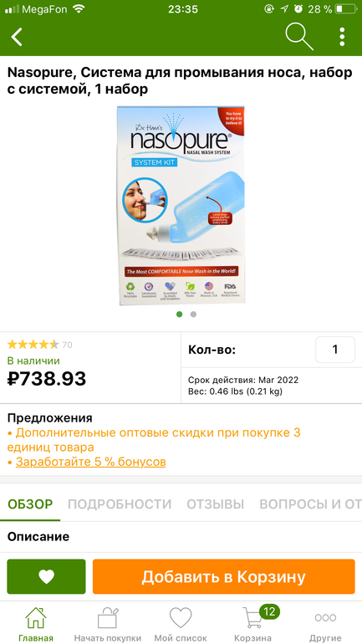Open the three-dot overflow menu
Screen dimensions: 362x644
pyautogui.click(x=342, y=37)
